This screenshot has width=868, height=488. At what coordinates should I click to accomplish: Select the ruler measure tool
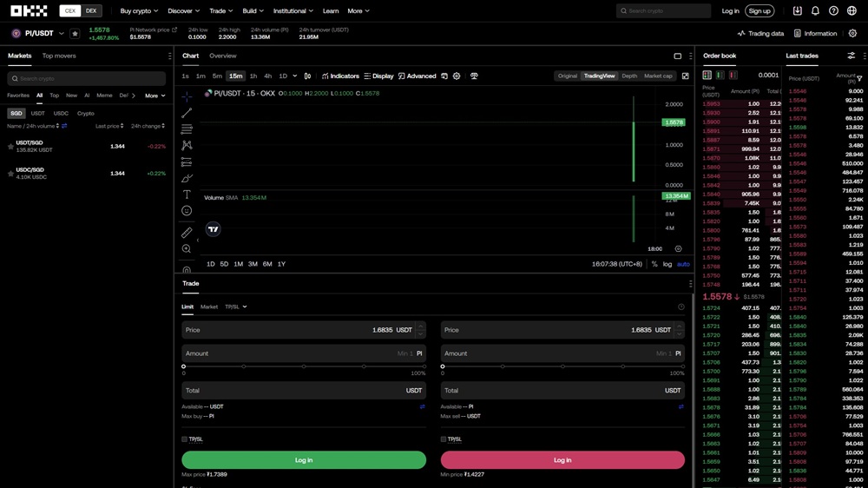pyautogui.click(x=187, y=233)
